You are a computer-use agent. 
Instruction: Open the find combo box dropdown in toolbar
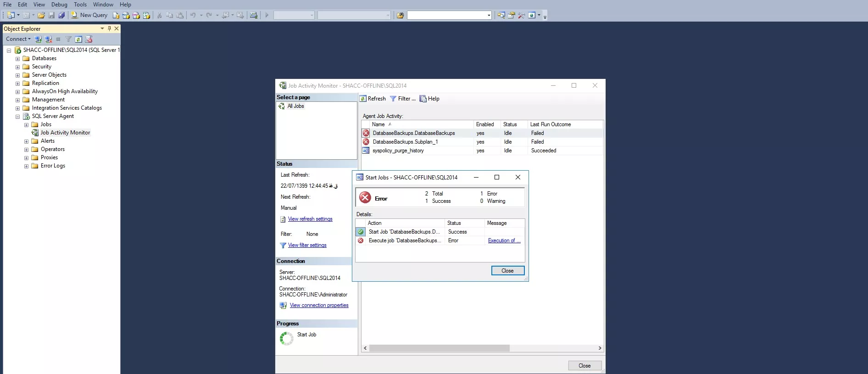pyautogui.click(x=489, y=15)
